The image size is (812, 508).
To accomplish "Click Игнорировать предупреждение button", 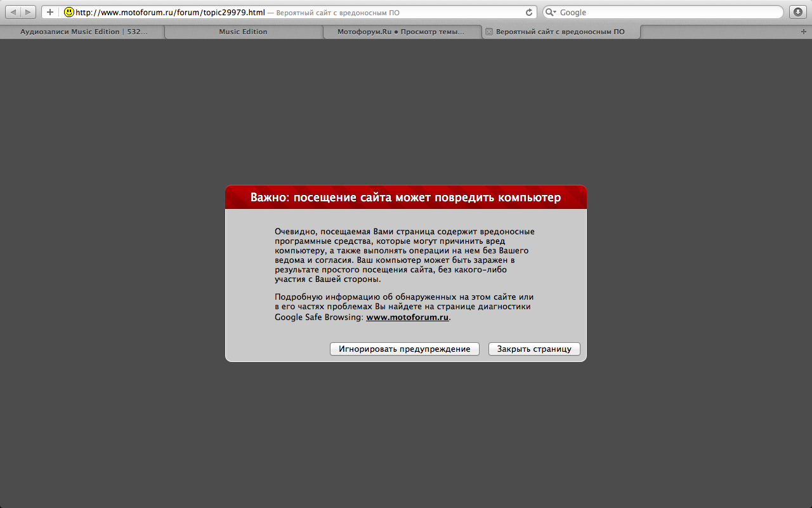I will [x=405, y=349].
